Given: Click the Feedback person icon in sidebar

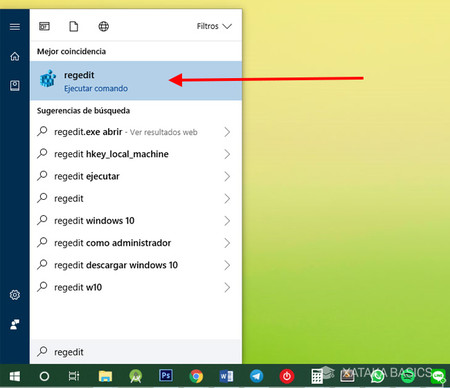Looking at the screenshot, I should tap(15, 324).
